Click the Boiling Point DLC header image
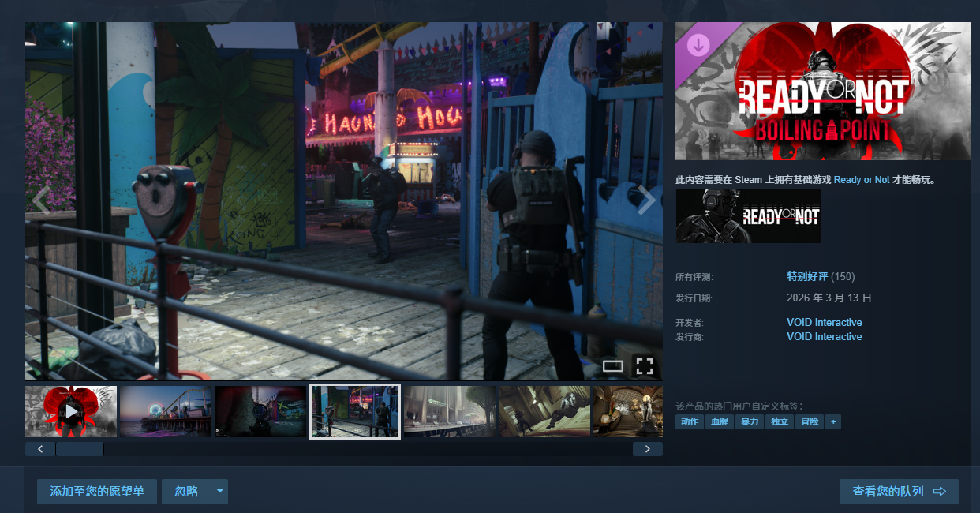This screenshot has width=980, height=513. (823, 92)
